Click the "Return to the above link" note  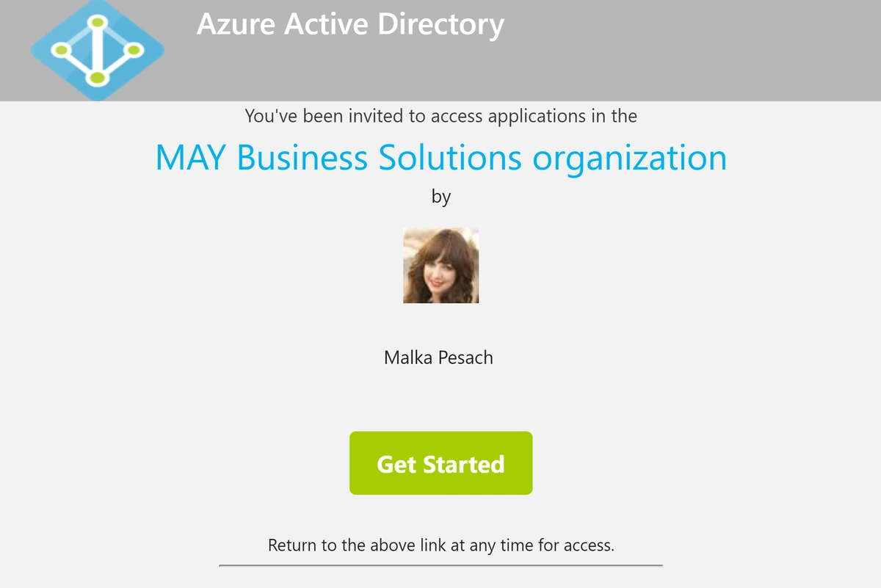[x=440, y=545]
